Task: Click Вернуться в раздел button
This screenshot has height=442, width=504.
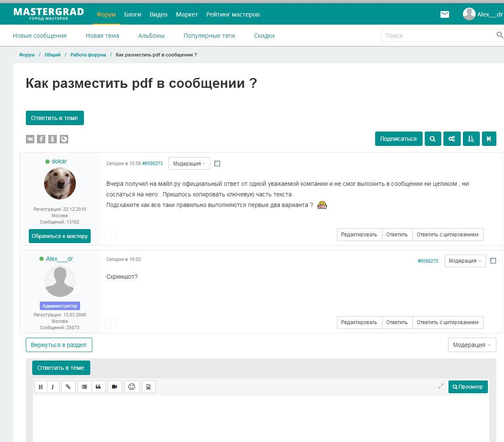Action: pyautogui.click(x=59, y=345)
